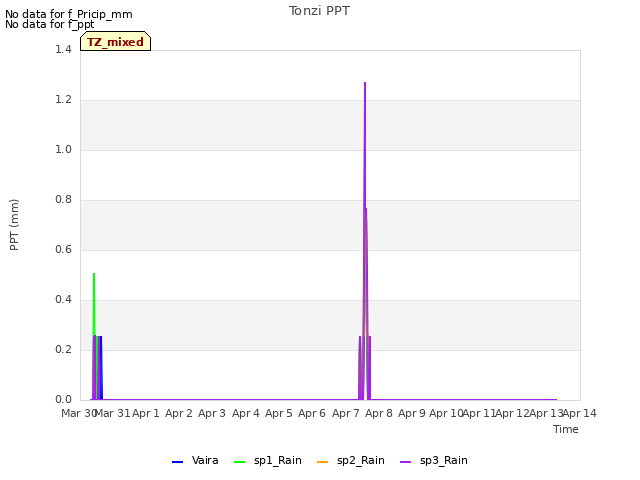Click the Apr 3 x-axis label
This screenshot has height=480, width=640.
(212, 413)
